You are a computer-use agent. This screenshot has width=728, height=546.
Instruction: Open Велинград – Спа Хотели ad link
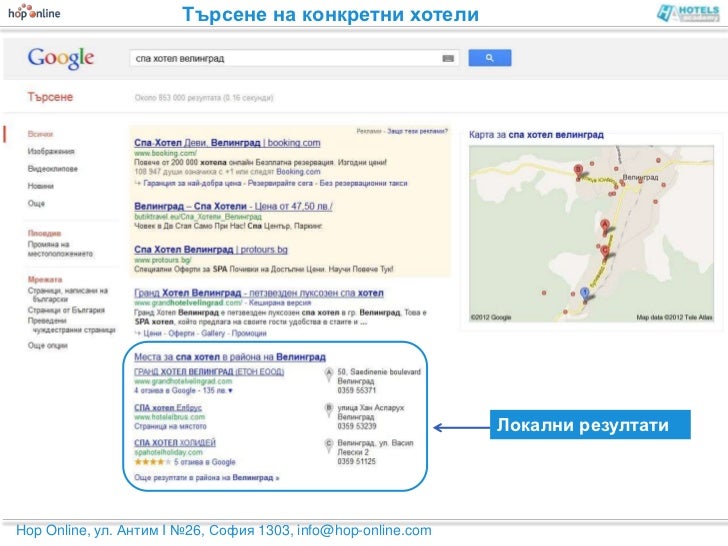click(x=233, y=206)
